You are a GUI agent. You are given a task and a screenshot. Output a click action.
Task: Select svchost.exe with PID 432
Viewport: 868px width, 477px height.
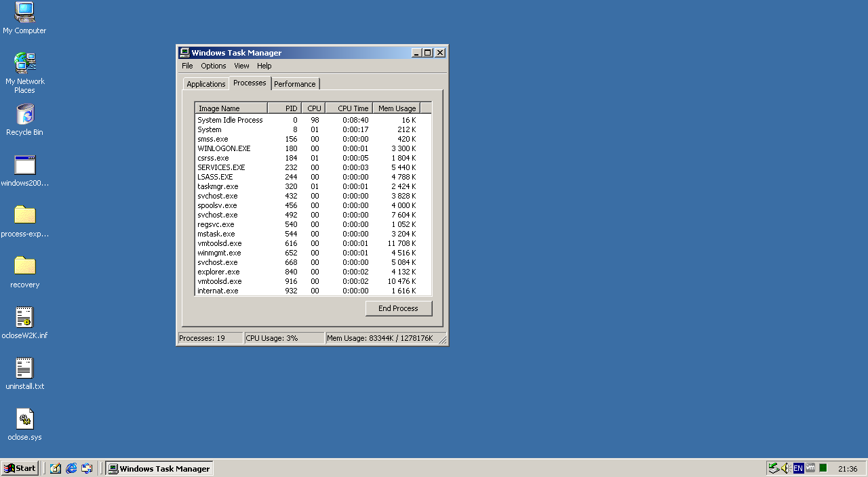coord(313,196)
